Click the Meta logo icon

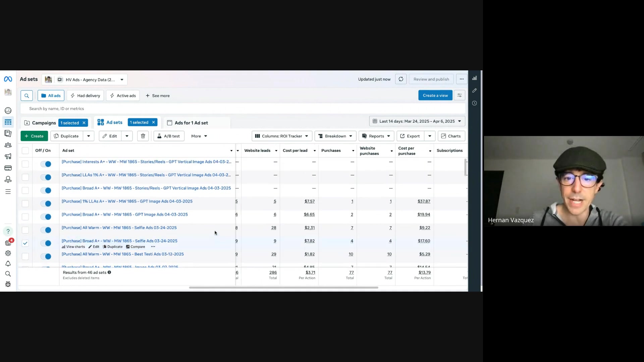click(x=8, y=79)
